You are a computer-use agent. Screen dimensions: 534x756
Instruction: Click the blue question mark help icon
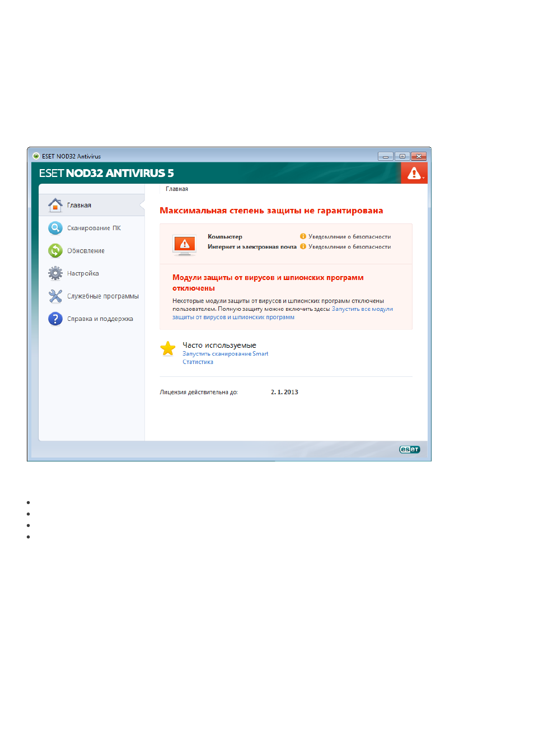pos(55,319)
